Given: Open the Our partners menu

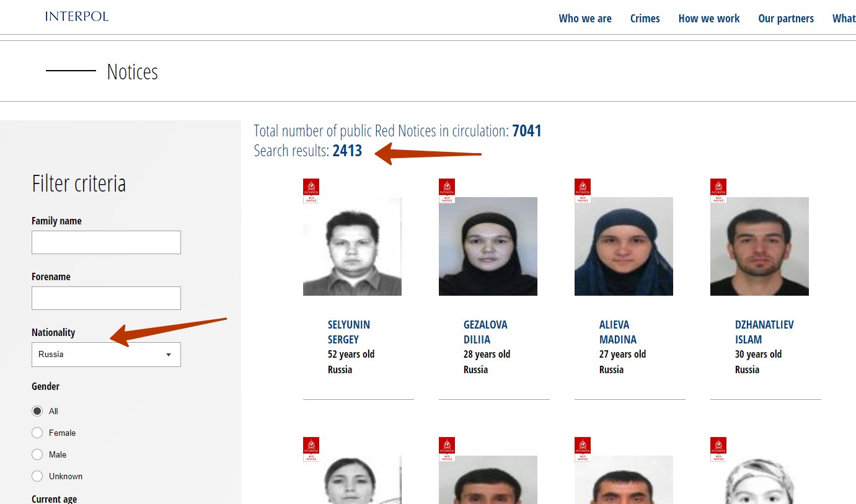Looking at the screenshot, I should coord(786,19).
